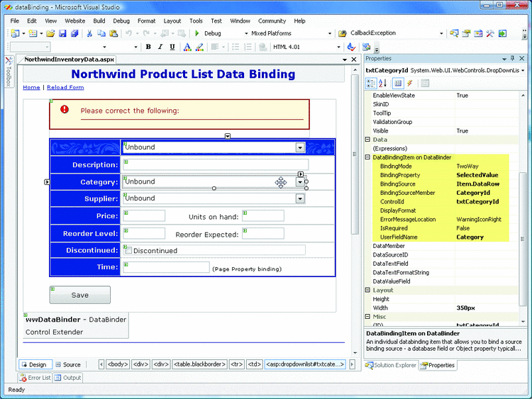The width and height of the screenshot is (532, 399).
Task: Open the top Unbound dropdown in header row
Action: [300, 147]
